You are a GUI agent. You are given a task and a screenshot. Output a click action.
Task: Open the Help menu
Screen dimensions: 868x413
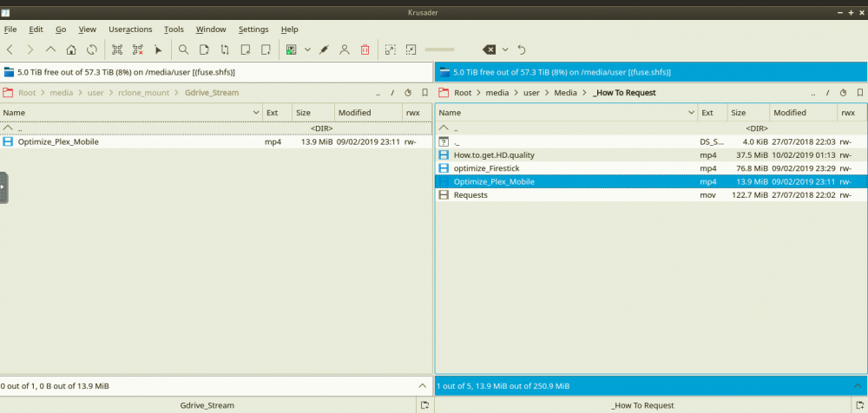pyautogui.click(x=290, y=29)
